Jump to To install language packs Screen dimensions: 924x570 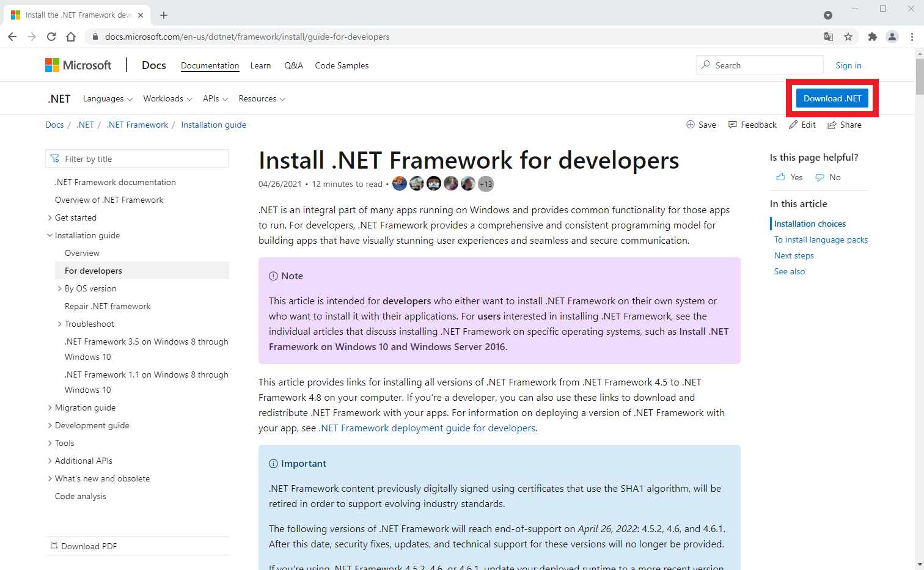(821, 239)
